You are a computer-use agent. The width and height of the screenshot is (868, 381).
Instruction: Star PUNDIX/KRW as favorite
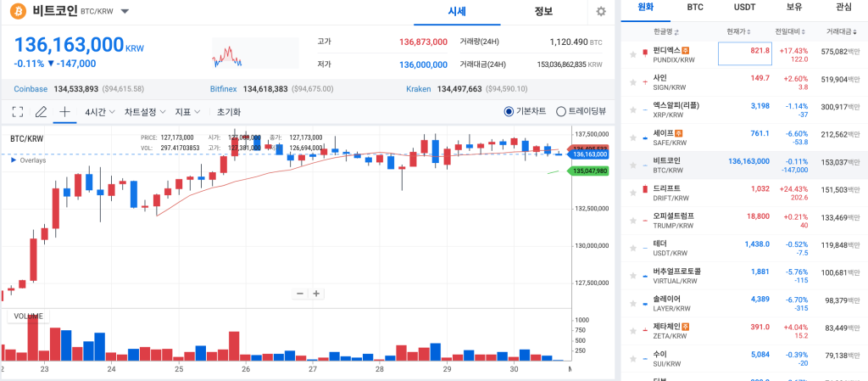point(632,53)
